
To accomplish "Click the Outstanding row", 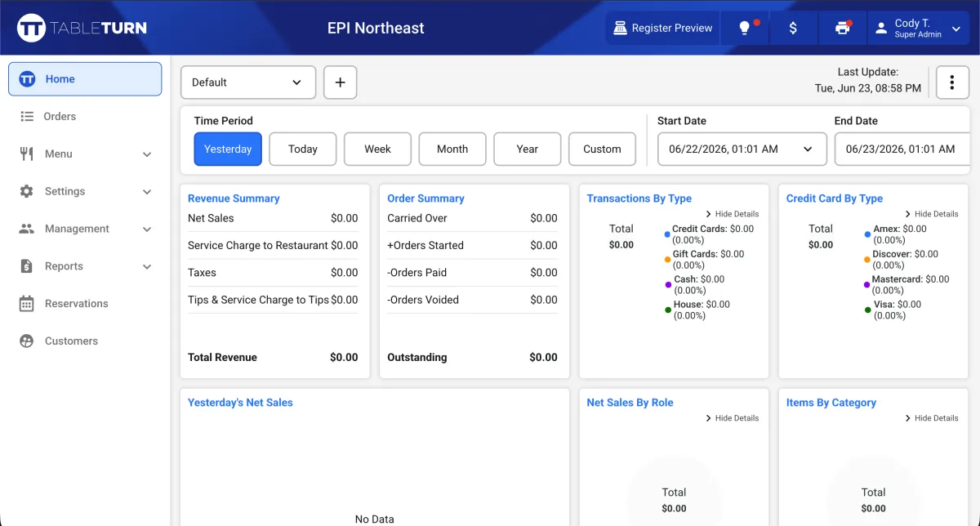I will (x=472, y=358).
